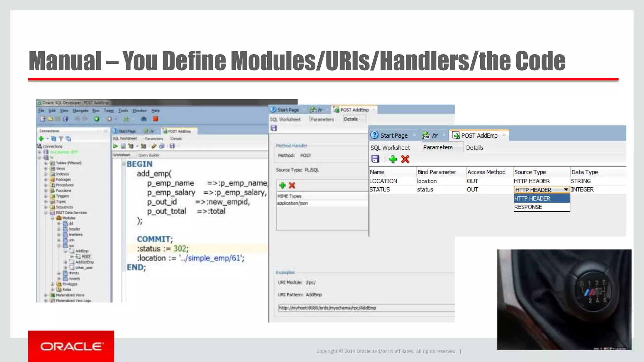Screen dimensions: 644x362
Task: Collapse the BEGIN code block fold marker
Action: 124,164
